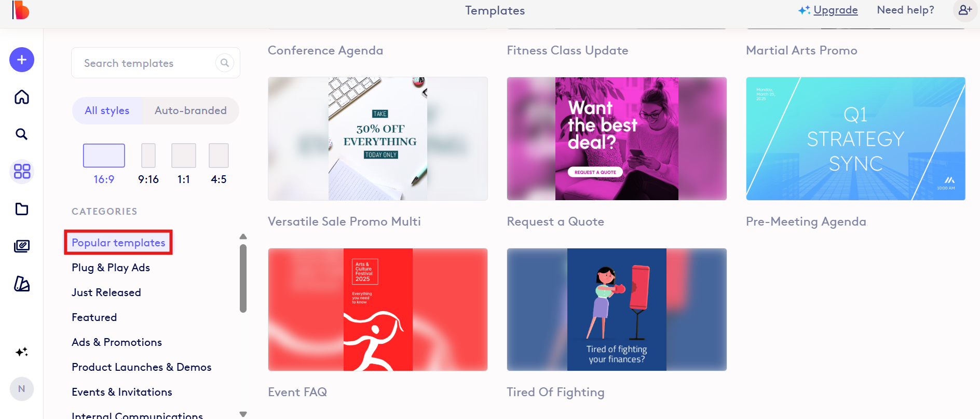
Task: Click the Need help? link
Action: tap(905, 10)
